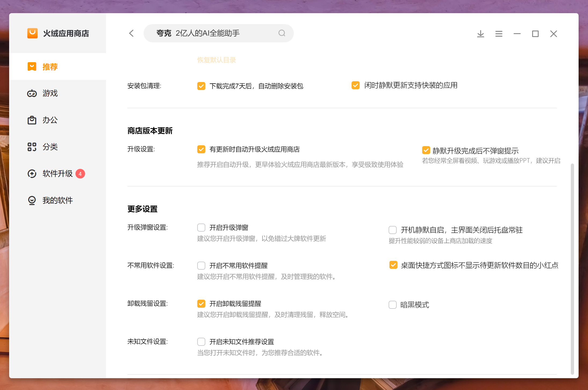Click the 办公 briefcase sidebar icon
Viewport: 588px width, 390px height.
(x=32, y=120)
